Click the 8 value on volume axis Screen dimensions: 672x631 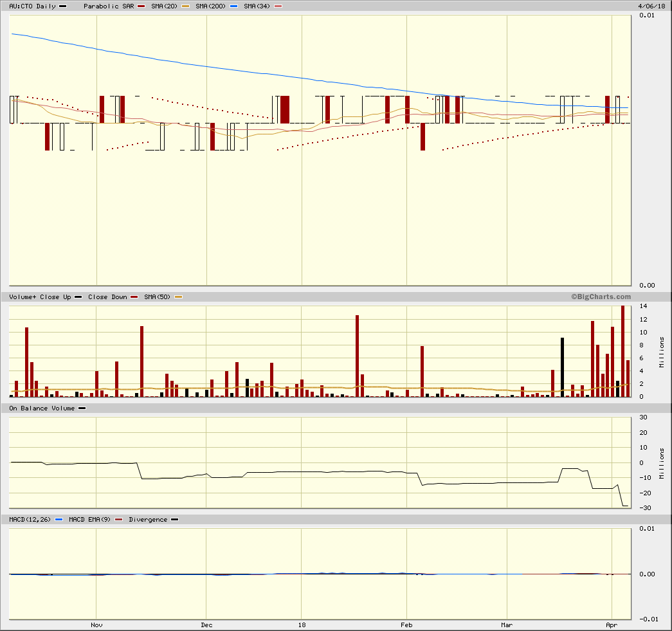[642, 345]
